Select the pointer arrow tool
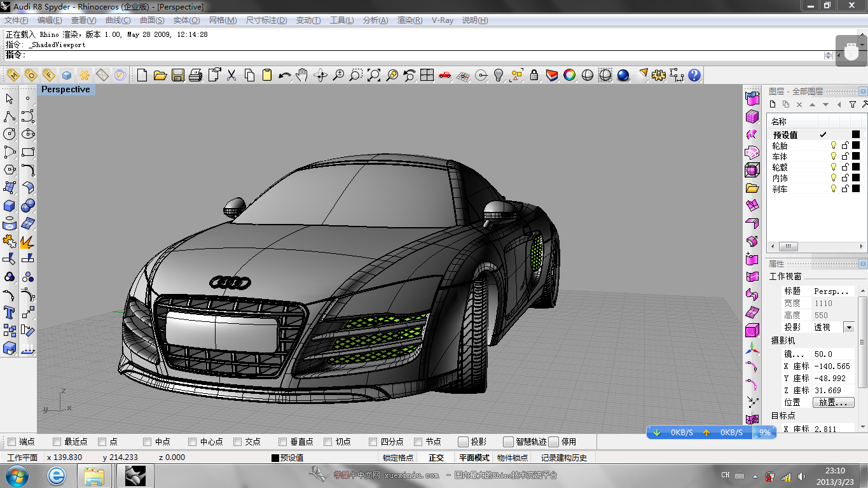Viewport: 868px width, 488px height. pos(10,99)
